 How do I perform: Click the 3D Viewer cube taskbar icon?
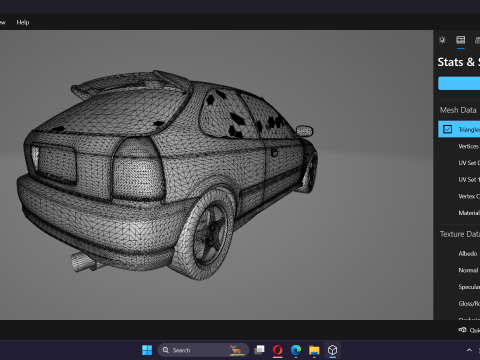[x=332, y=350]
